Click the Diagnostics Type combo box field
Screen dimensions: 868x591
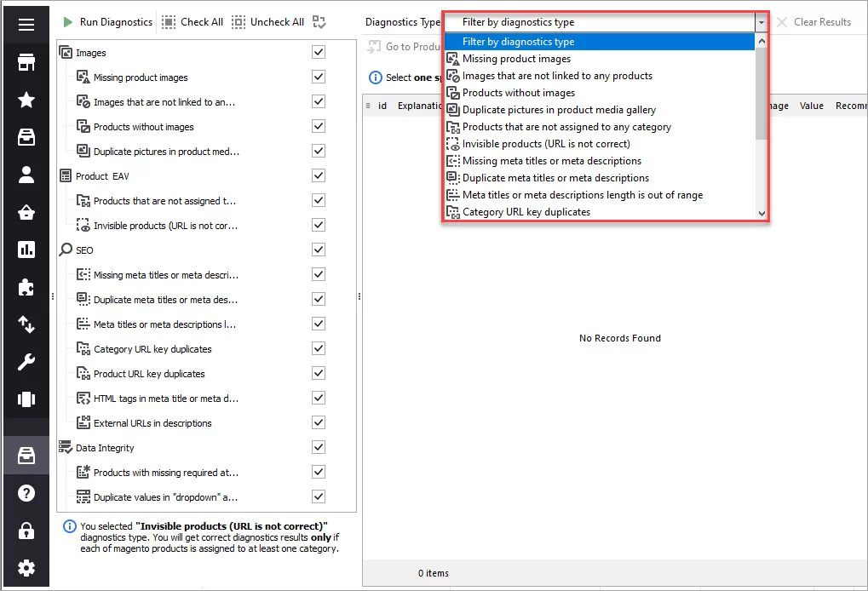tap(600, 22)
